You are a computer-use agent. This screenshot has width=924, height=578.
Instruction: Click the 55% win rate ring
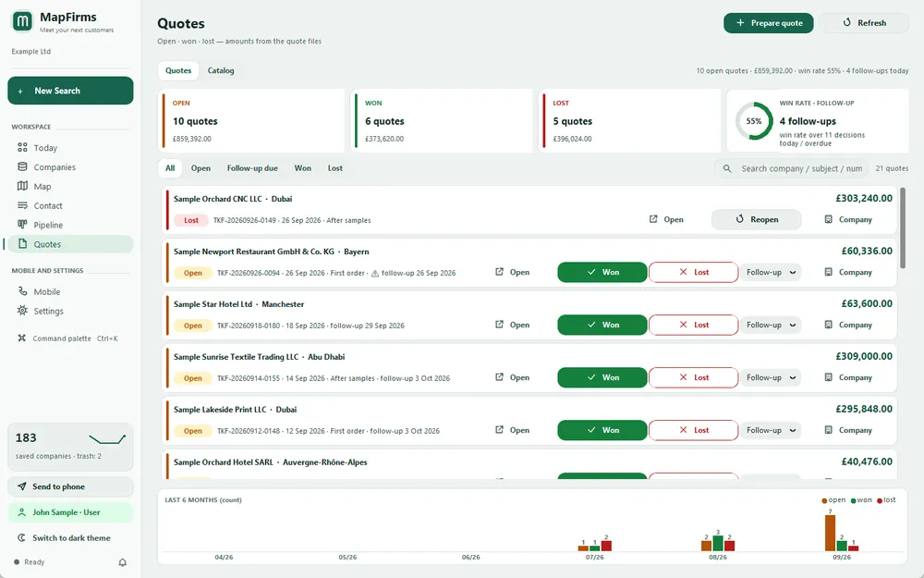click(x=754, y=121)
